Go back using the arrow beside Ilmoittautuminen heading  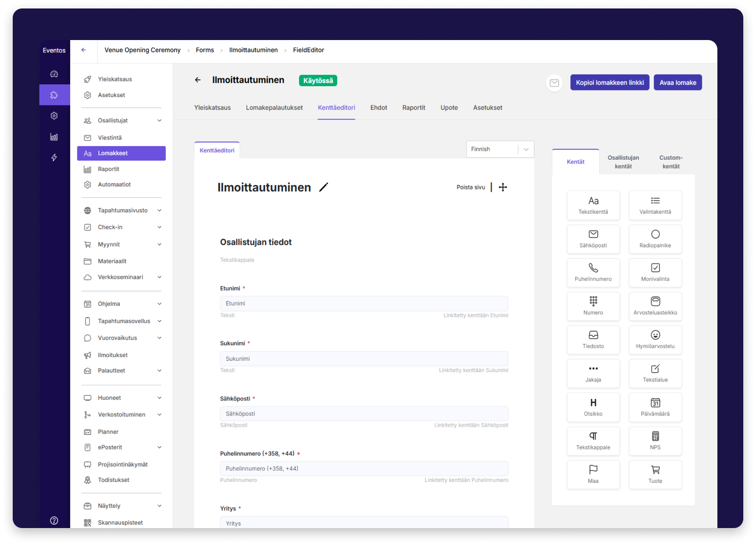click(x=198, y=80)
